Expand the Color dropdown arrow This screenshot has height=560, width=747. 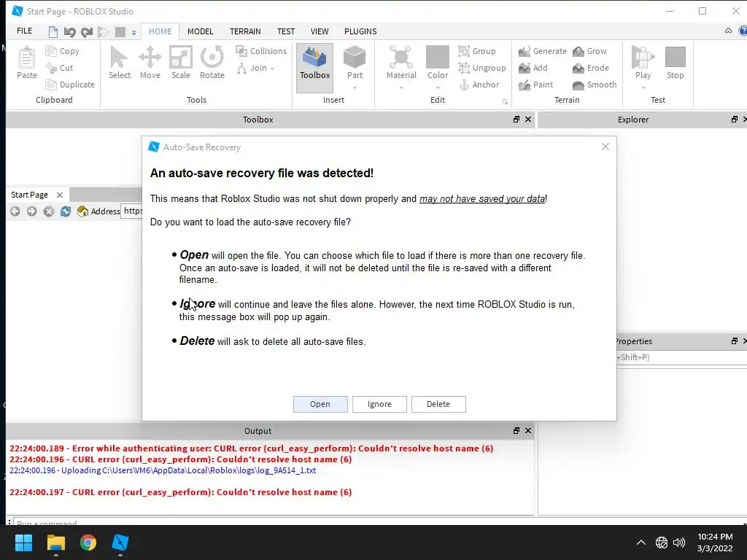tap(438, 87)
